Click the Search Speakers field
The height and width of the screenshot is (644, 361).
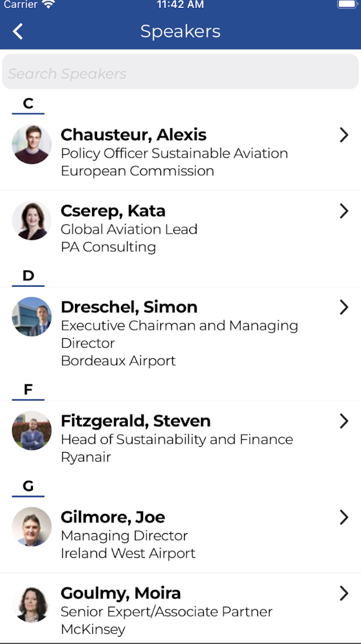point(180,74)
